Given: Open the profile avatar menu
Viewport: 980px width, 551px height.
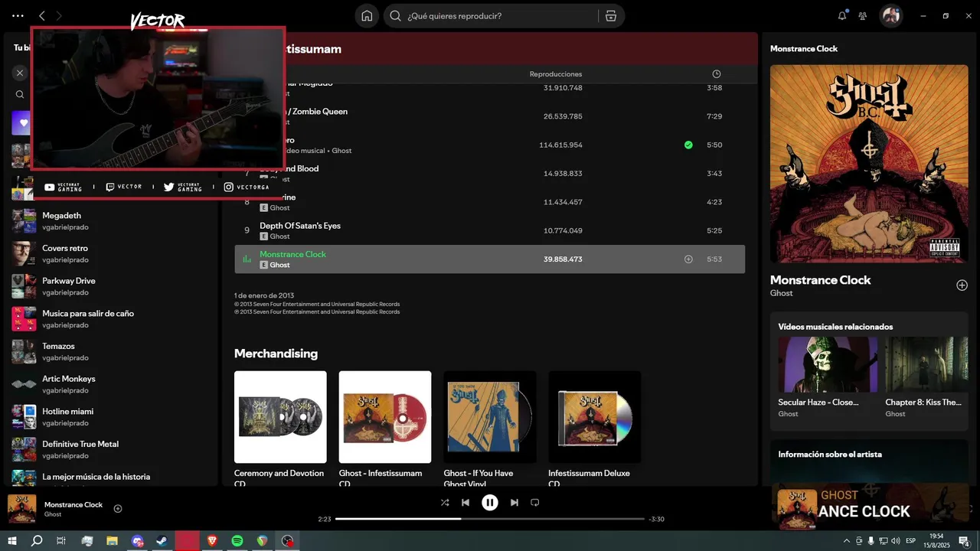Looking at the screenshot, I should pyautogui.click(x=890, y=15).
